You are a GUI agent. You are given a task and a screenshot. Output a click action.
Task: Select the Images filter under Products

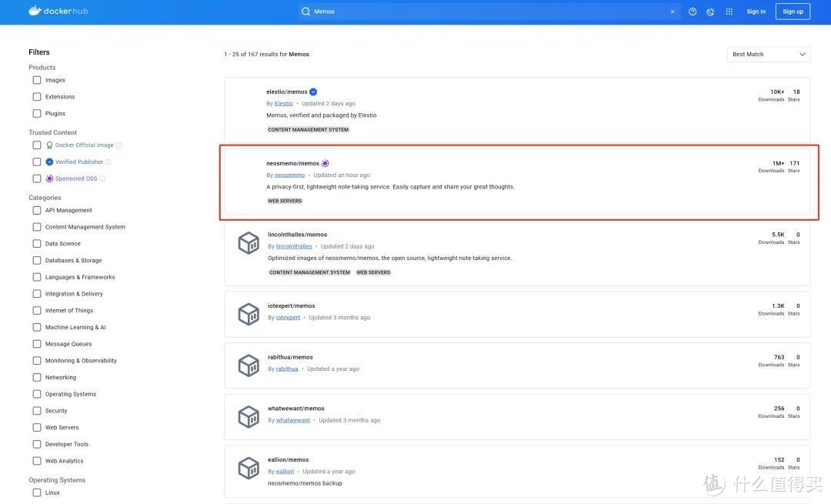click(35, 78)
